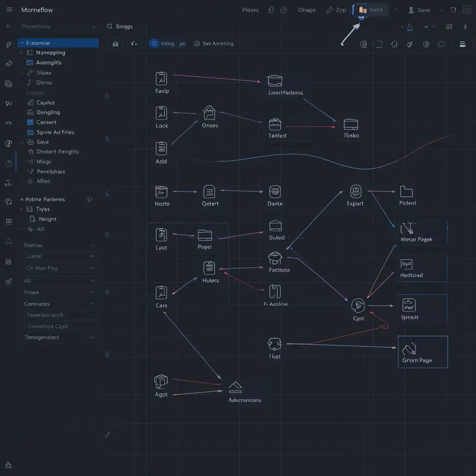Open the Flows menu
The image size is (476, 476).
pyautogui.click(x=250, y=10)
